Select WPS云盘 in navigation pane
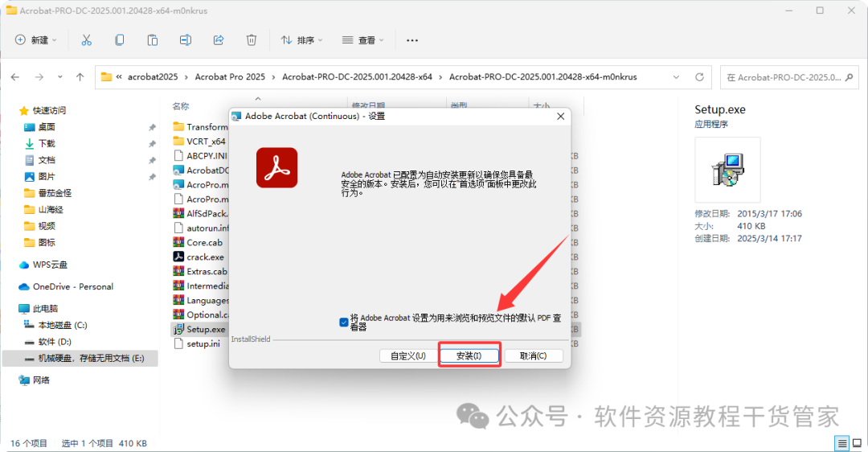The height and width of the screenshot is (452, 868). pyautogui.click(x=50, y=265)
